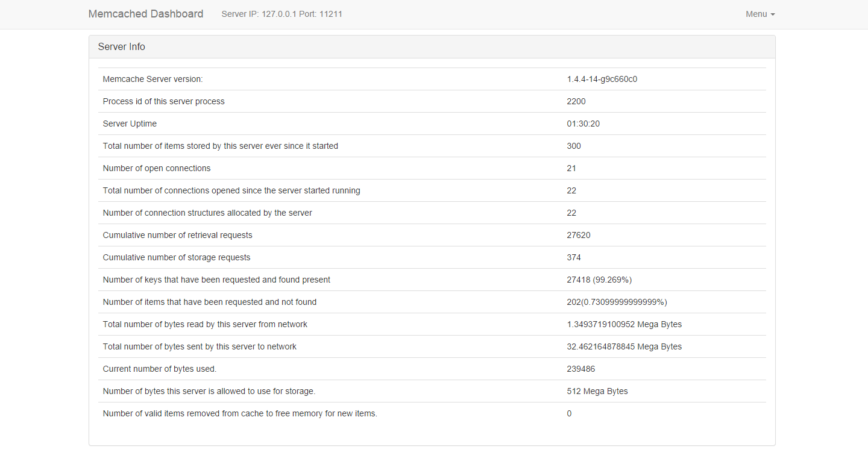Select storage requests value 374

[574, 257]
